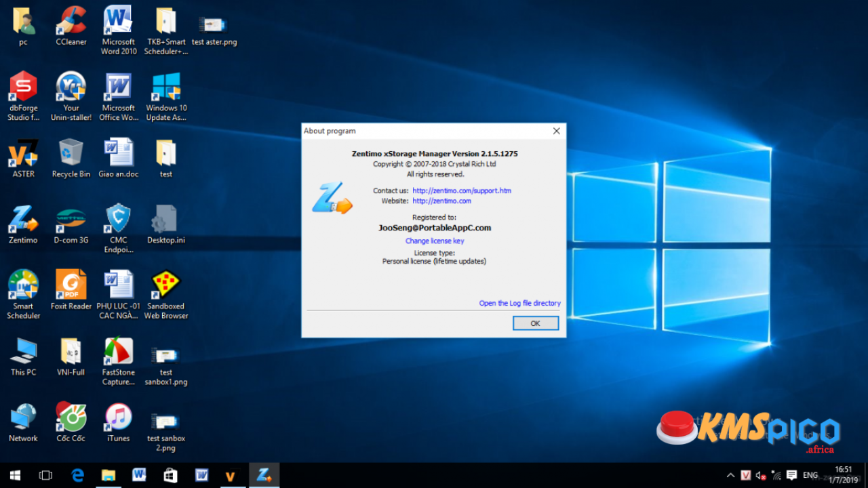This screenshot has width=868, height=488.
Task: Open the Action Center notifications icon
Action: click(791, 475)
